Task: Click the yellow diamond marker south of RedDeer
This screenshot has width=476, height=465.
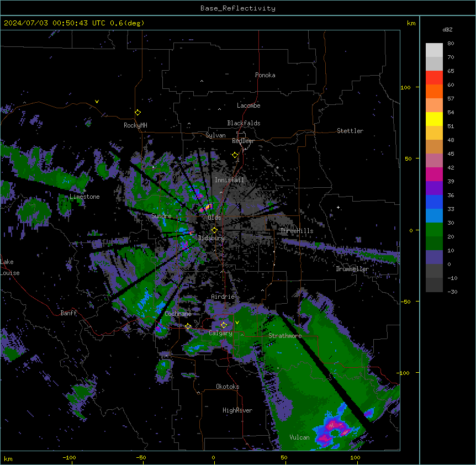Action: (235, 155)
